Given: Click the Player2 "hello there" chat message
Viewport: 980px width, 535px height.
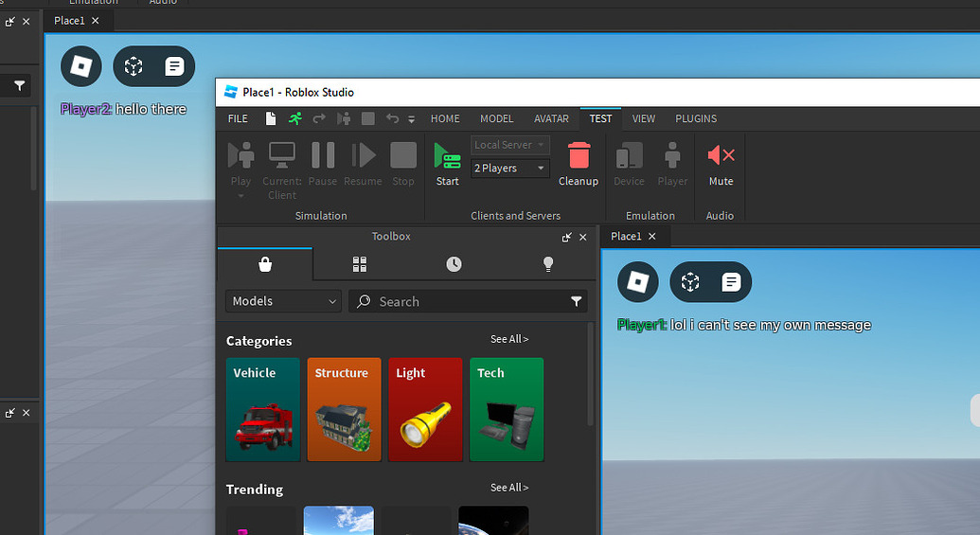Looking at the screenshot, I should tap(124, 110).
